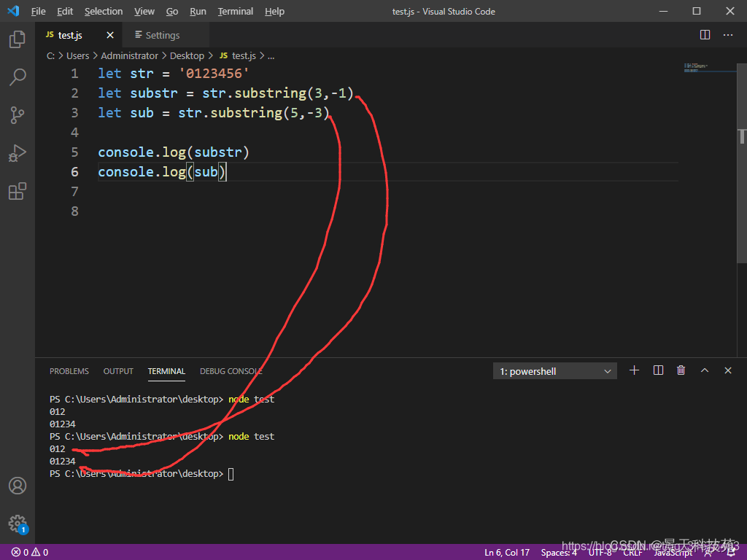Open the Accounts menu icon
This screenshot has height=560, width=747.
point(18,486)
